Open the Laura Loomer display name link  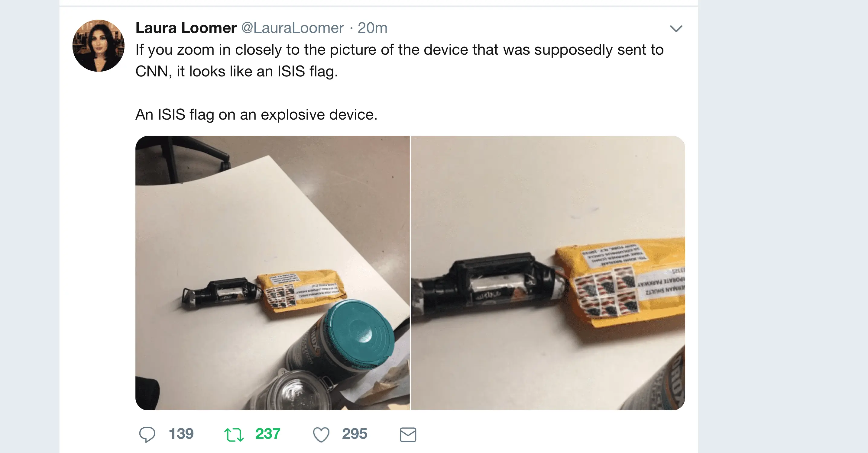point(186,27)
